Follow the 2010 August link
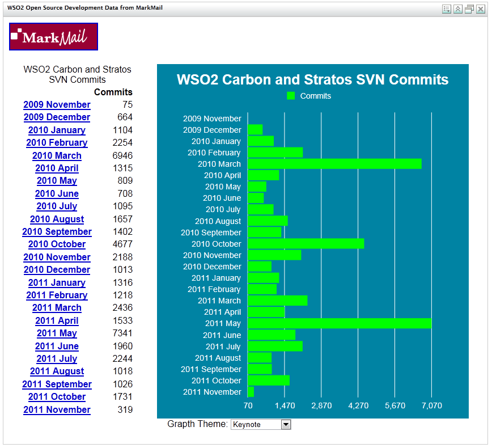Viewport: 492px width, 448px height. tap(57, 219)
